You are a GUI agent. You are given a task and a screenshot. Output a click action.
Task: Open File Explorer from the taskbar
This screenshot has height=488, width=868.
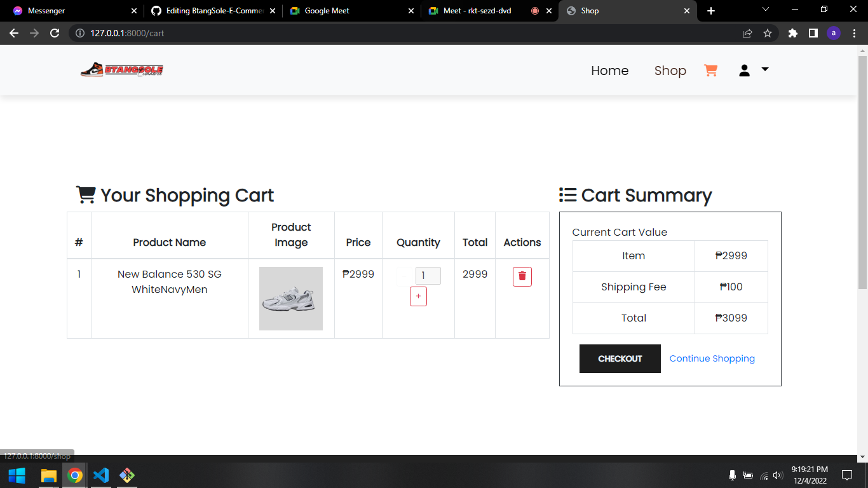tap(48, 475)
